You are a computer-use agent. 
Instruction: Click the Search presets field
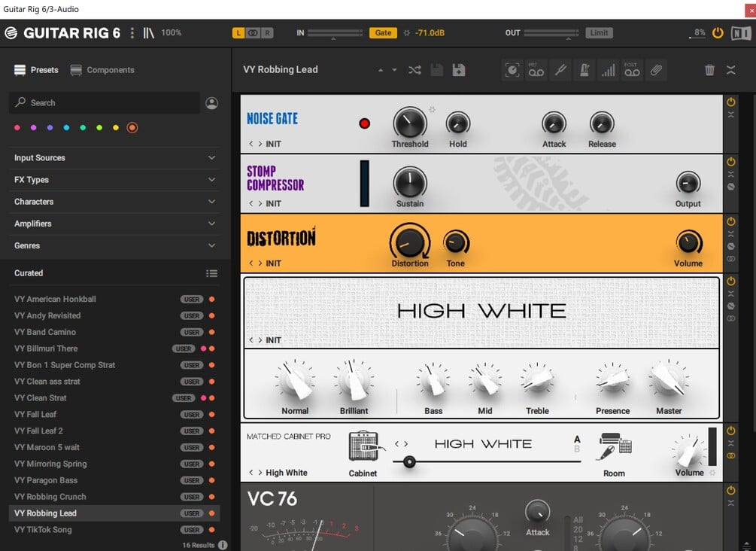105,103
